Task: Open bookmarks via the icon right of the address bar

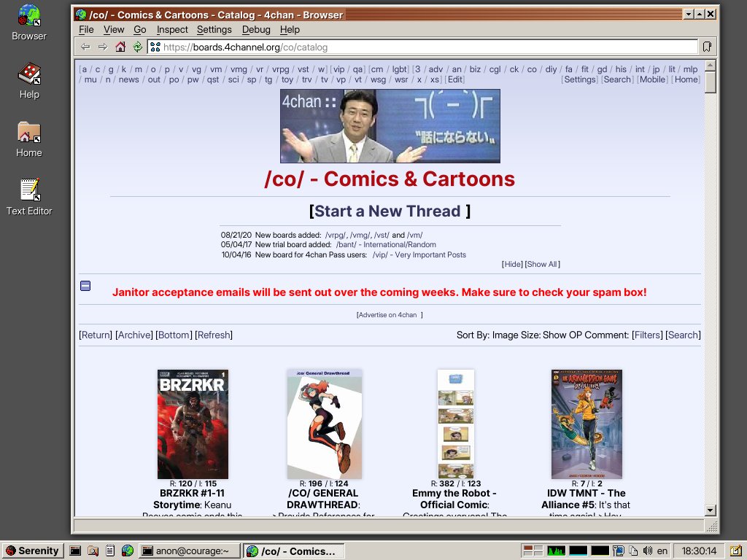Action: point(707,45)
